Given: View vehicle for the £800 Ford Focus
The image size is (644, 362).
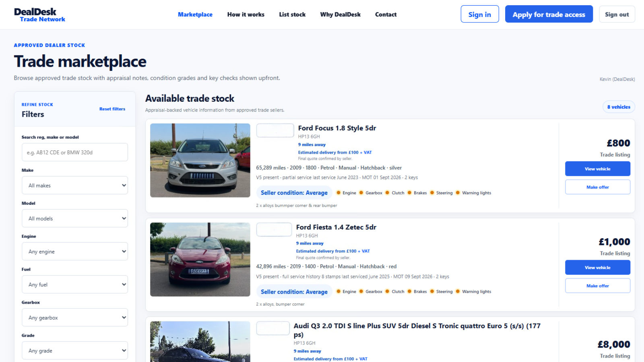Looking at the screenshot, I should (x=598, y=169).
